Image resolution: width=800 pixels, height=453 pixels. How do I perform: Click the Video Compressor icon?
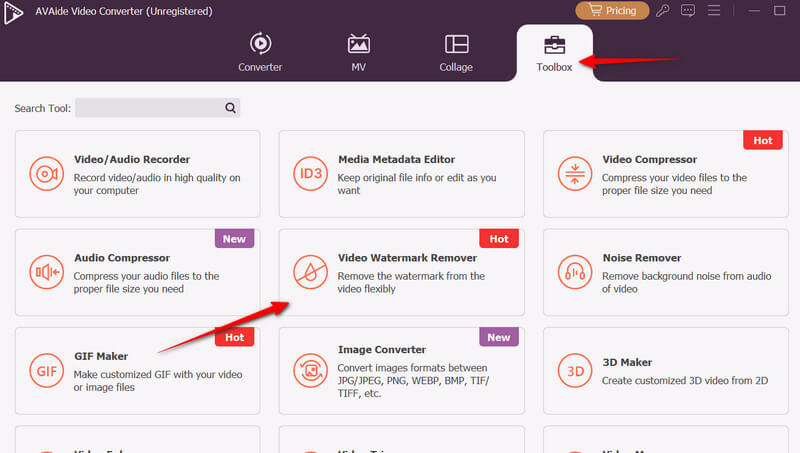[574, 174]
